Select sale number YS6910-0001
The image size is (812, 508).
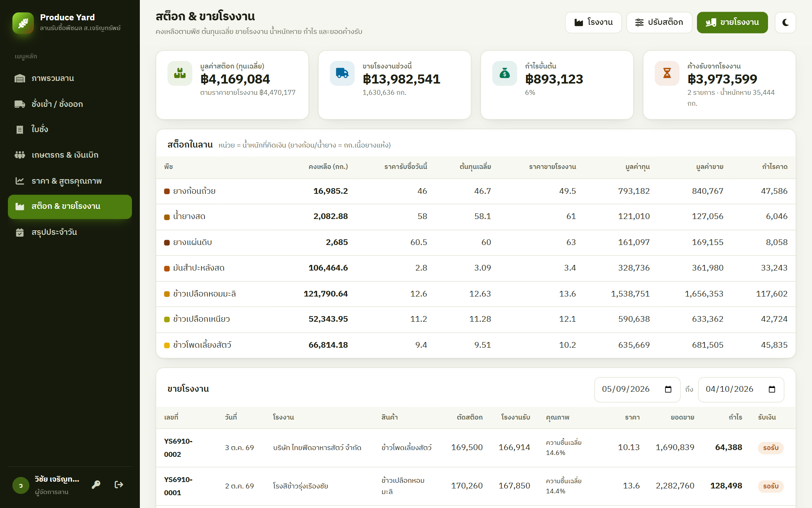coord(178,486)
